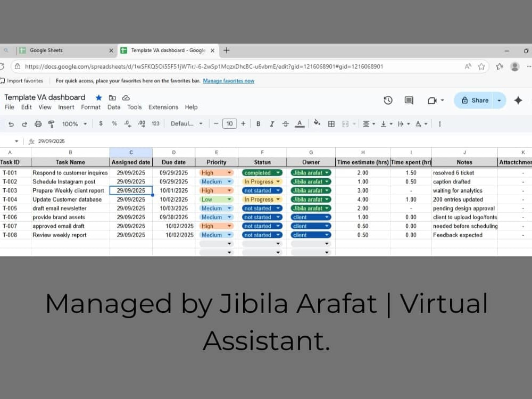This screenshot has width=532, height=399.
Task: Decrease font size with minus button
Action: tap(216, 124)
